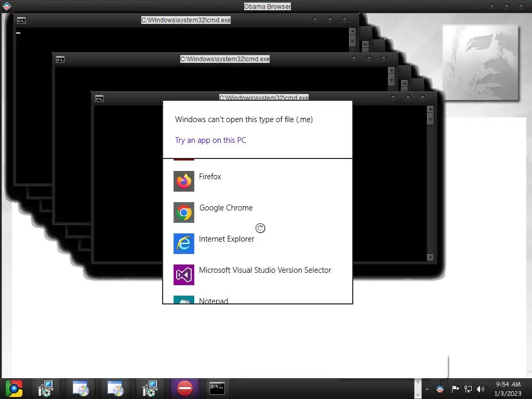Click scroll up arrow in middle cmd window
Image resolution: width=532 pixels, height=399 pixels.
tap(392, 70)
